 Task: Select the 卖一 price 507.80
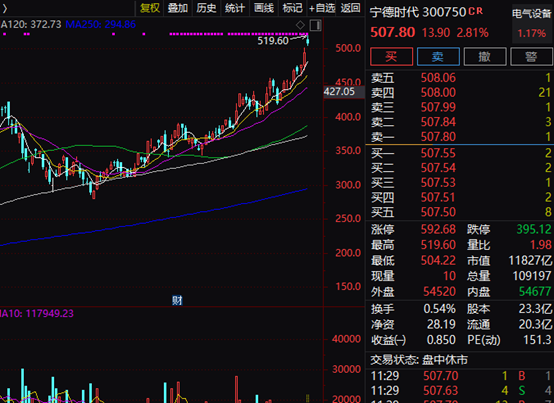[x=438, y=137]
